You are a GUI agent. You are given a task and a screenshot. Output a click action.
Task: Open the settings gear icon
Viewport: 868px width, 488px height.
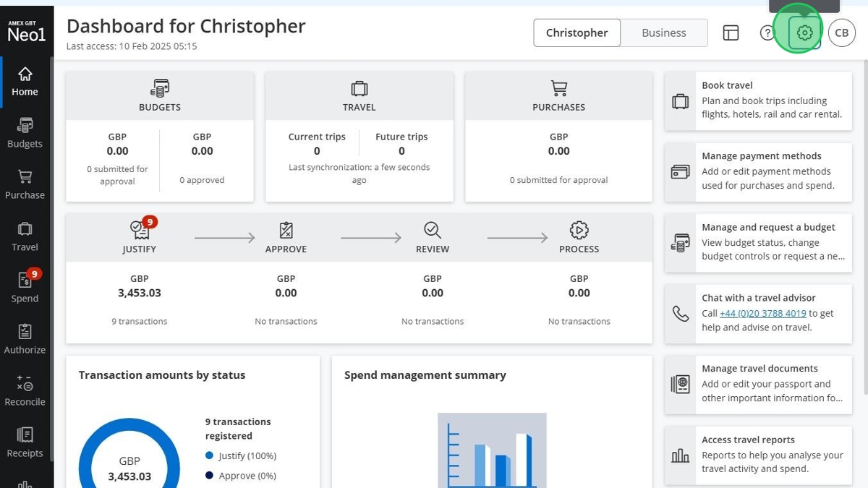tap(804, 33)
